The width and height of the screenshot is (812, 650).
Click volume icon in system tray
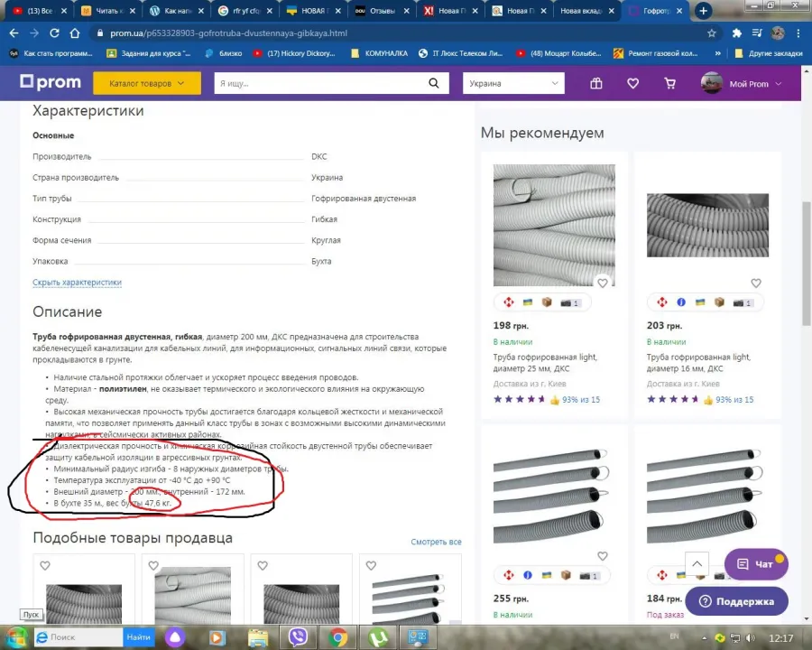pos(751,638)
